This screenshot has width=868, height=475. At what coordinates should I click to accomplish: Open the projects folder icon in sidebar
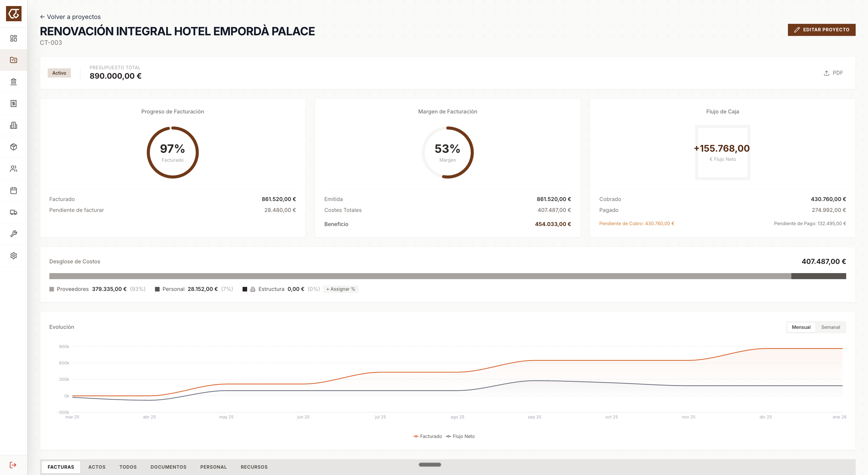pos(13,60)
